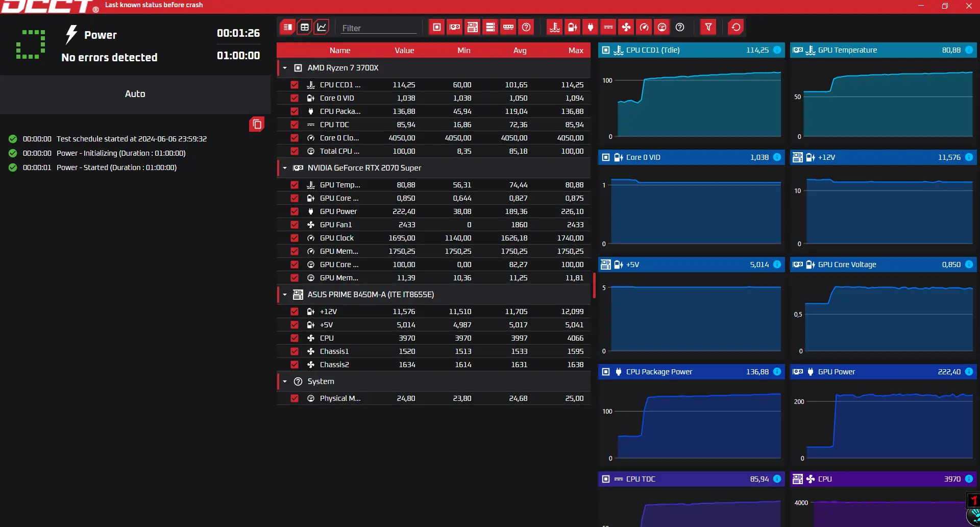980x527 pixels.
Task: Open info for GPU Temperature graph
Action: pos(969,50)
